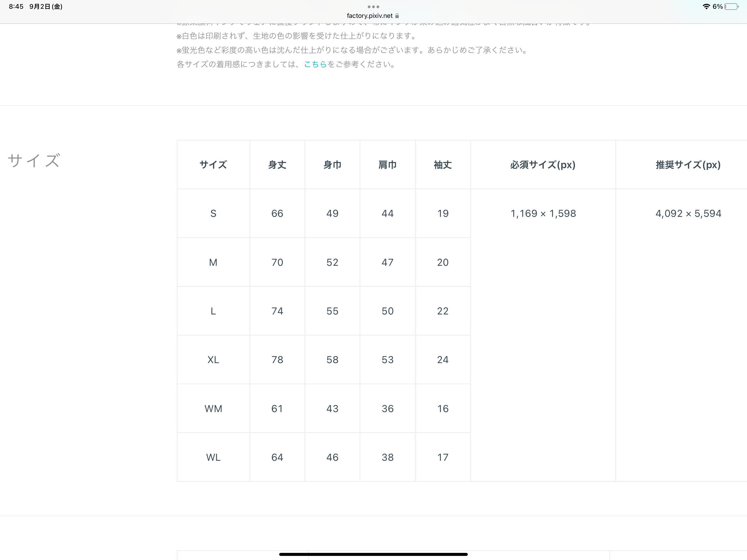747x560 pixels.
Task: Tap the 4,092 × 5,594 recommended size cell
Action: [x=688, y=214]
